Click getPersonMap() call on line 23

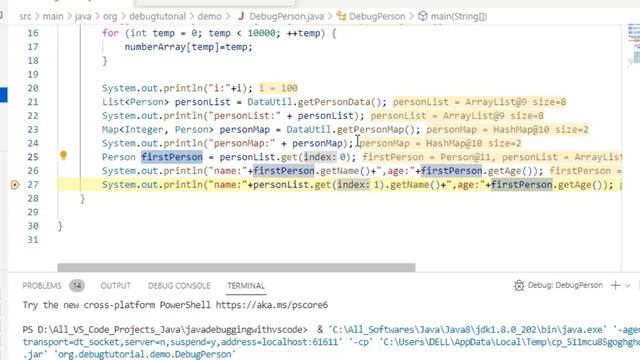376,129
